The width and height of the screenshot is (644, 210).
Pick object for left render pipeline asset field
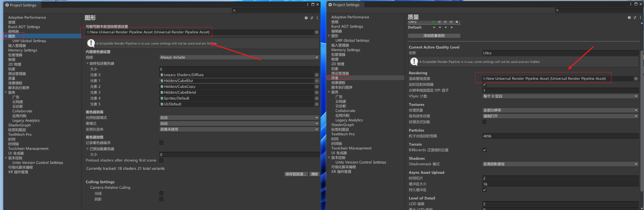317,32
